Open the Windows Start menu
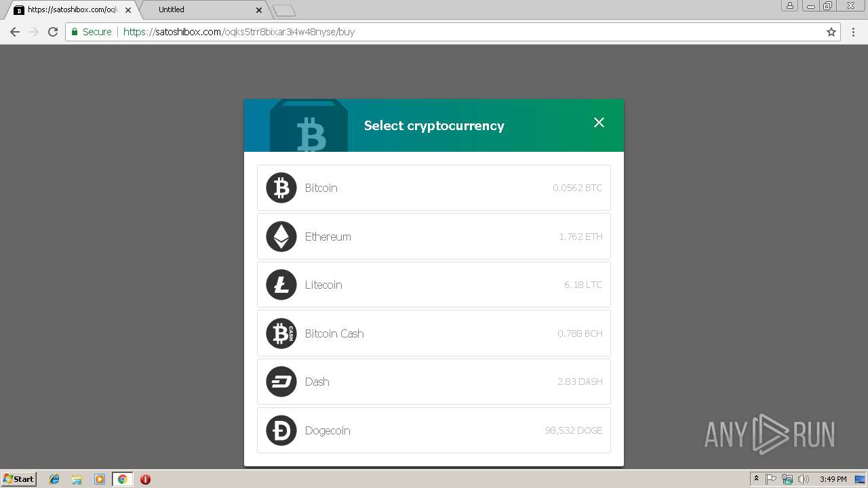Viewport: 868px width, 488px height. (x=19, y=479)
